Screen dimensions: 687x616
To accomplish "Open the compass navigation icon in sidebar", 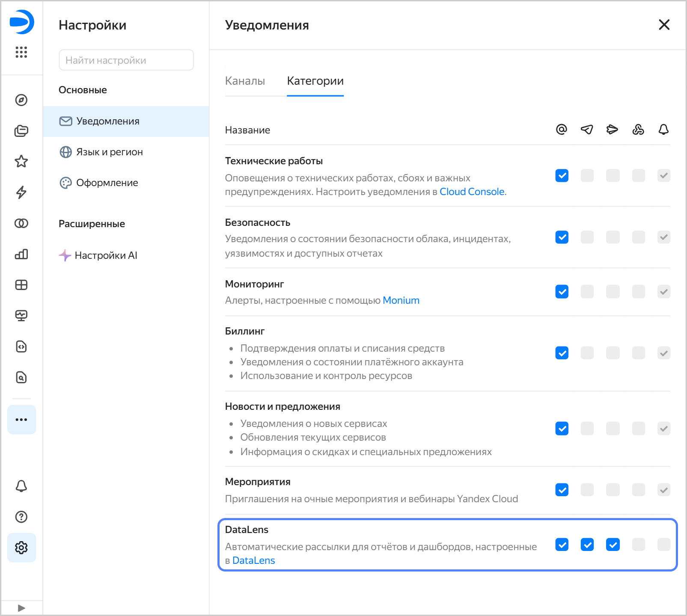I will point(21,100).
